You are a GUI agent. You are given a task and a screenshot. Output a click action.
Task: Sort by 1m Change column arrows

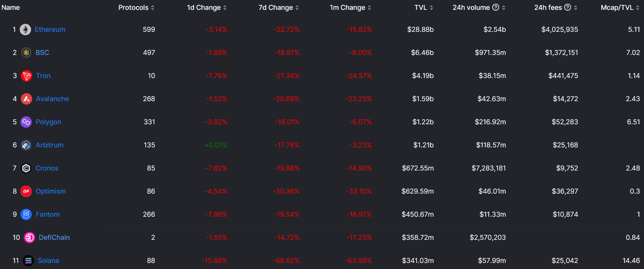369,8
